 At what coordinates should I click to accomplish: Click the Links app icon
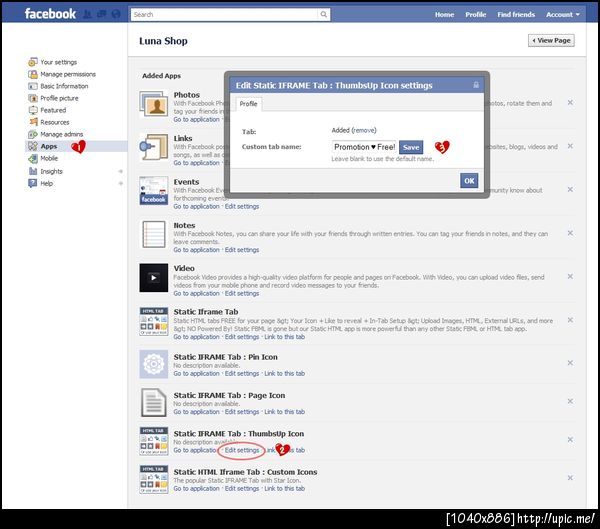pos(154,147)
